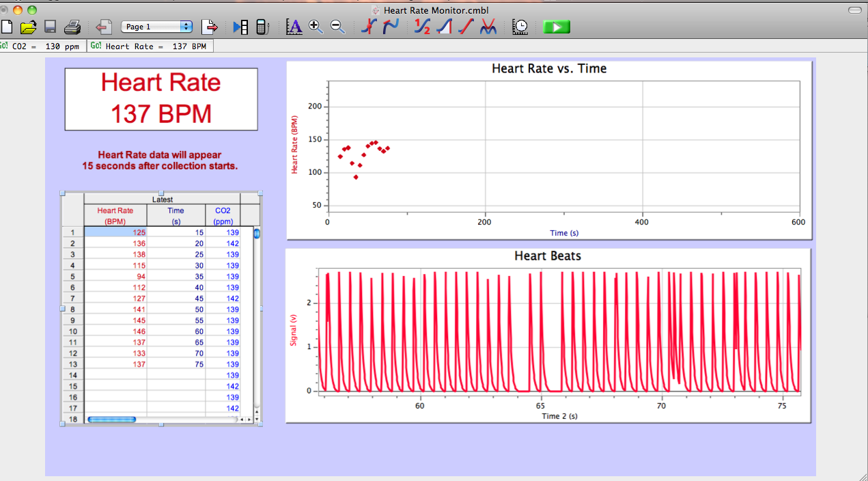
Task: Click the Zoom In magnifier icon
Action: pyautogui.click(x=316, y=27)
